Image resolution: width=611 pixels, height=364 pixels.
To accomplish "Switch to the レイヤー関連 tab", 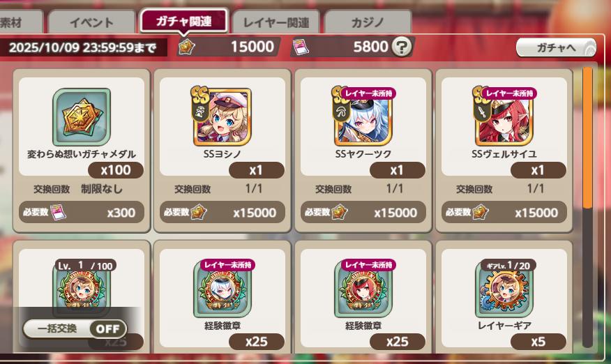I will 276,22.
